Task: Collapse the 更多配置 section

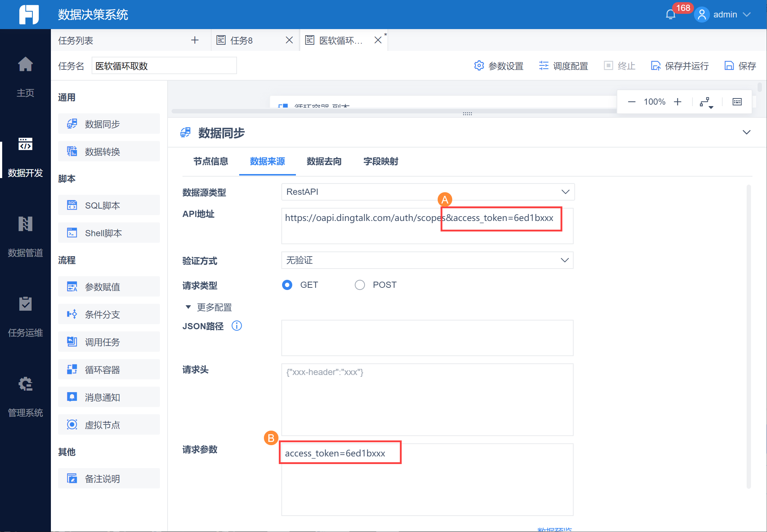Action: [x=188, y=307]
